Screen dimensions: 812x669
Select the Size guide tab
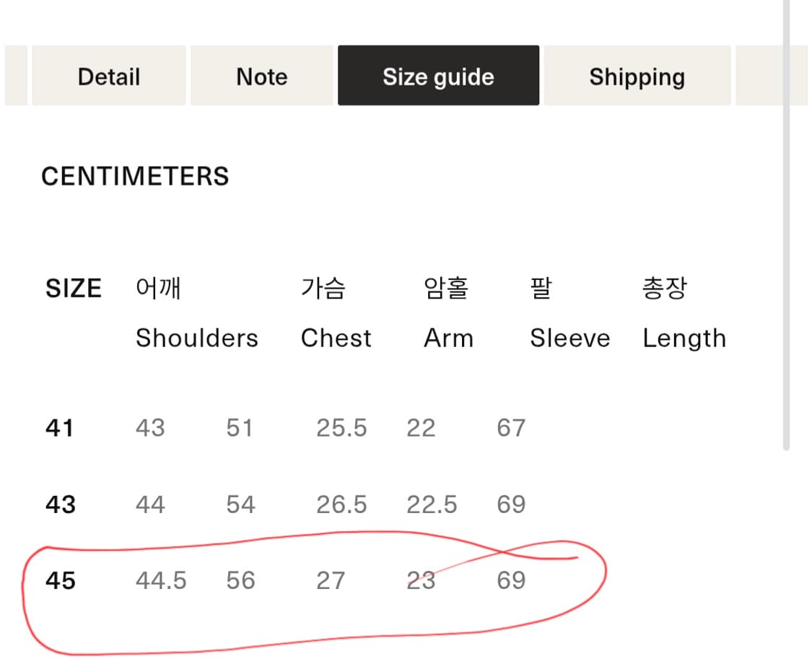(438, 76)
